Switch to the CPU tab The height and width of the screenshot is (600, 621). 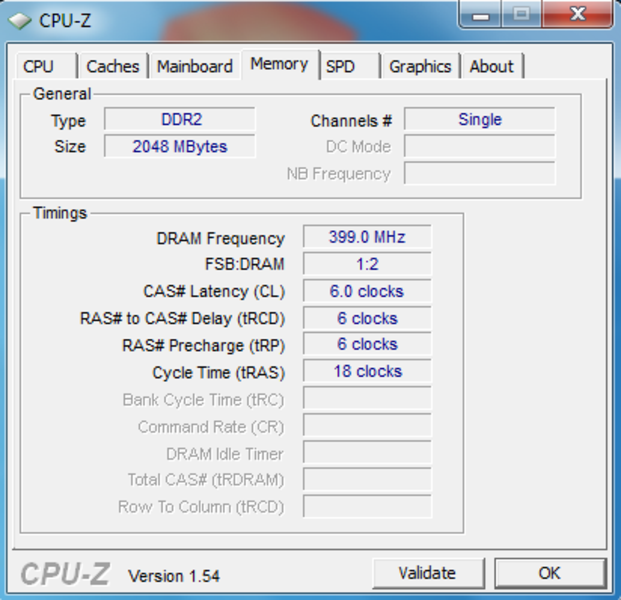coord(46,66)
